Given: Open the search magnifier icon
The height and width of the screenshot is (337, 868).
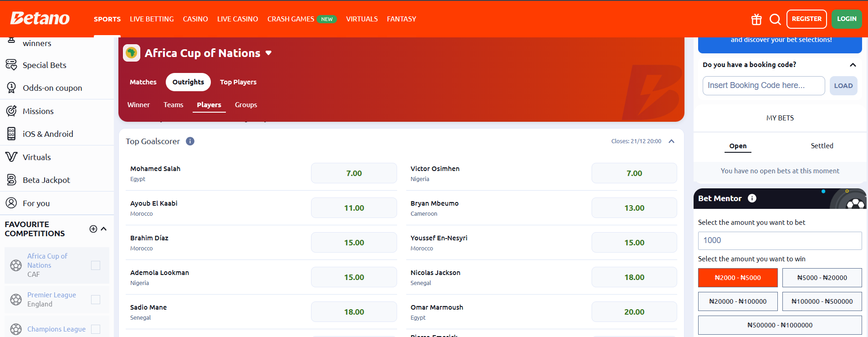Looking at the screenshot, I should click(775, 19).
